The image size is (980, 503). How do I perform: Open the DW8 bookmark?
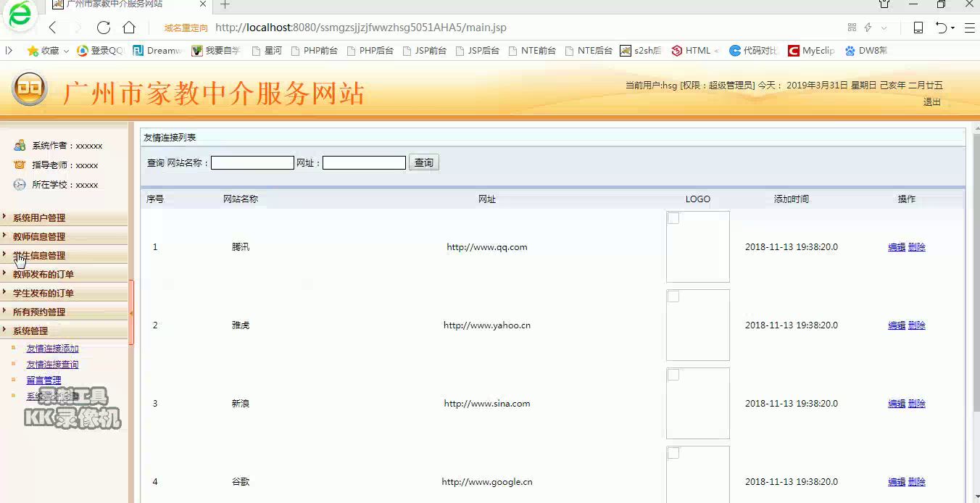click(x=866, y=51)
